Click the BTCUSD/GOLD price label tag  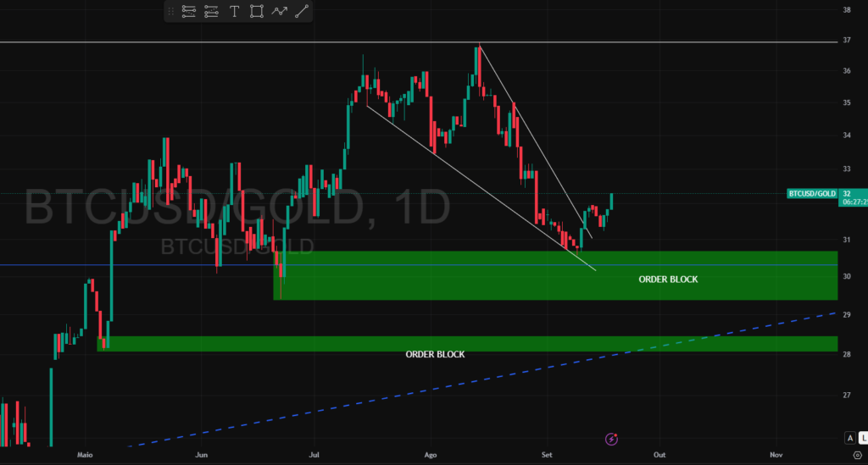click(x=812, y=193)
